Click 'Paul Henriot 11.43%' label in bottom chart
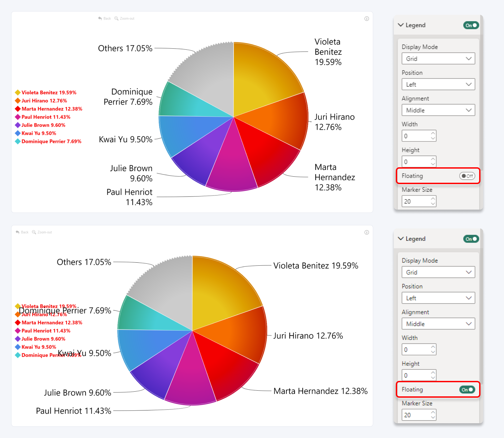The width and height of the screenshot is (504, 438). point(74,411)
